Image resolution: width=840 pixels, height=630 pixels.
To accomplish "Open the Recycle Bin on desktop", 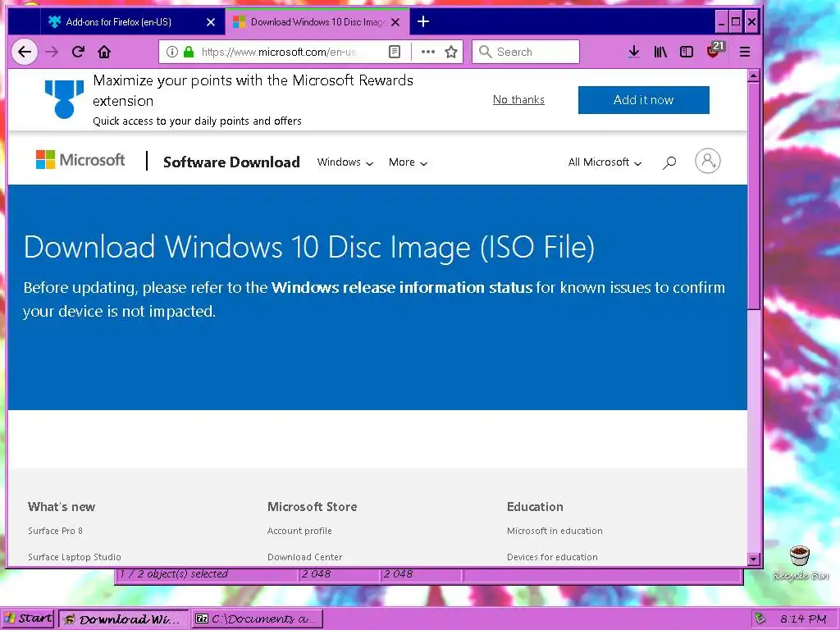I will (801, 563).
